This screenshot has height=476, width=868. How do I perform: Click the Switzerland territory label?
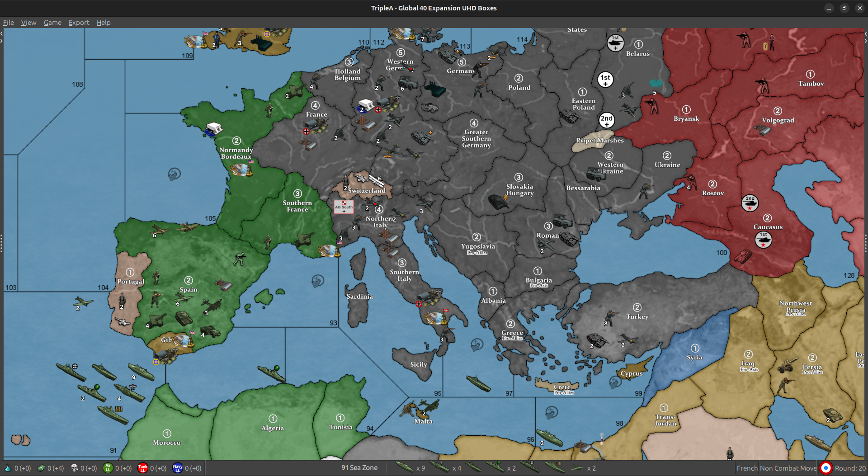click(367, 191)
